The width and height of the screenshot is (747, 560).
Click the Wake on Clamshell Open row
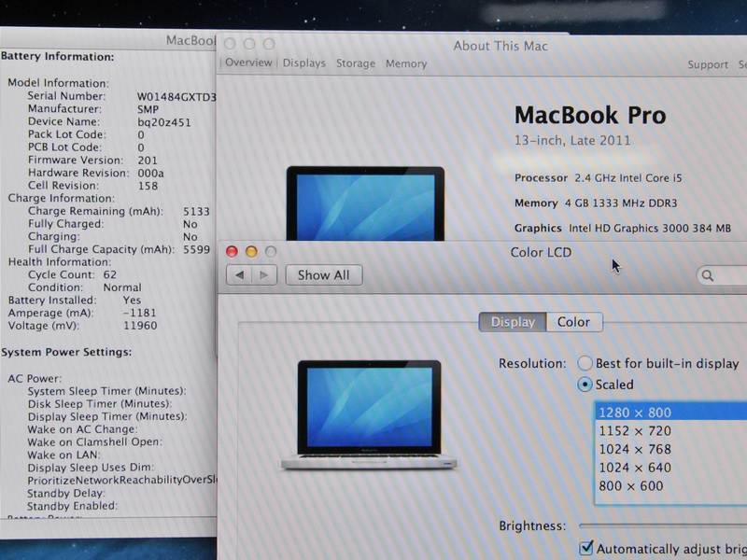[95, 441]
